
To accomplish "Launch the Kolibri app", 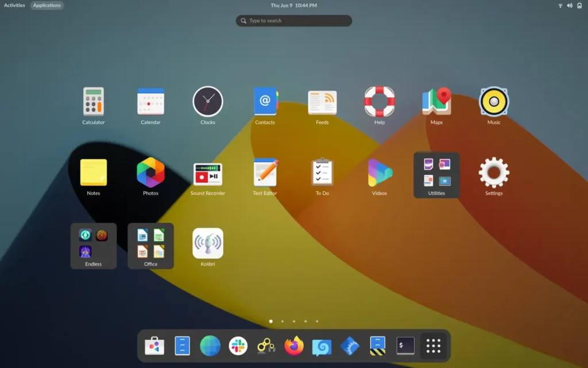I will 208,243.
